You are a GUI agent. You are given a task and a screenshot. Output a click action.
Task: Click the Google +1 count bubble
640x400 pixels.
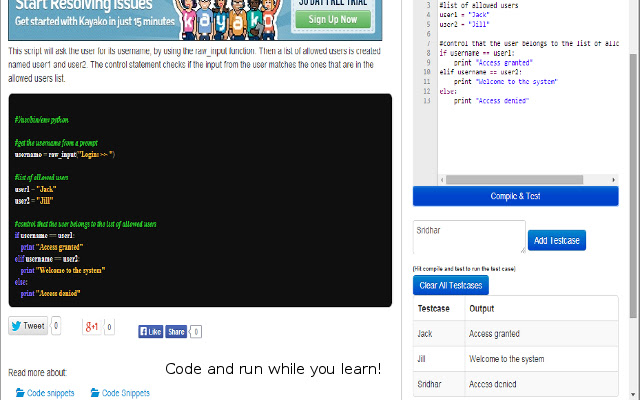[x=109, y=327]
